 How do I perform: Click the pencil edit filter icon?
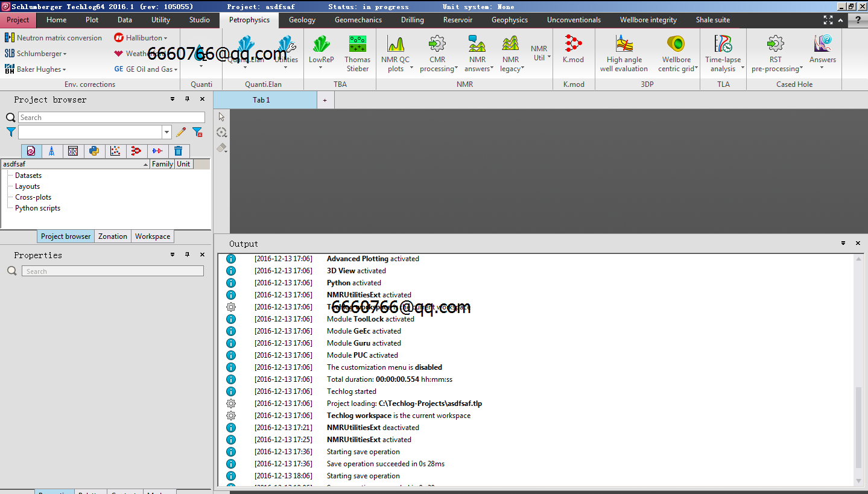(181, 132)
